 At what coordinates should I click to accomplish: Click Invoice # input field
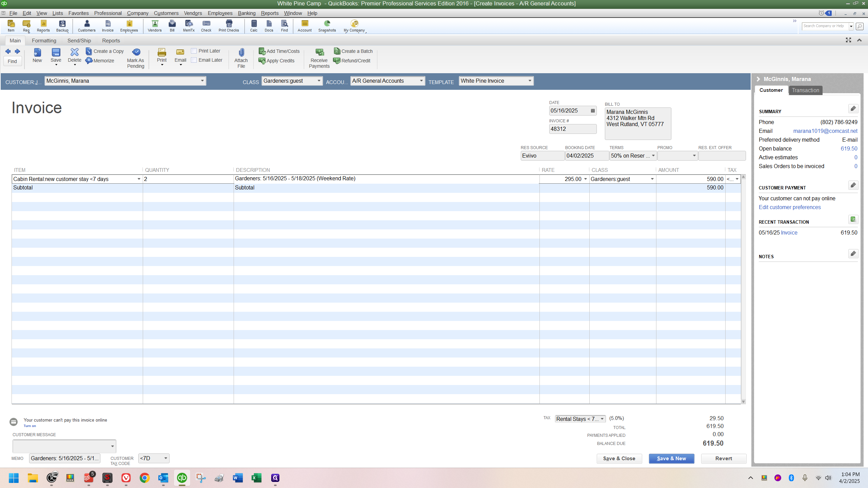point(573,129)
